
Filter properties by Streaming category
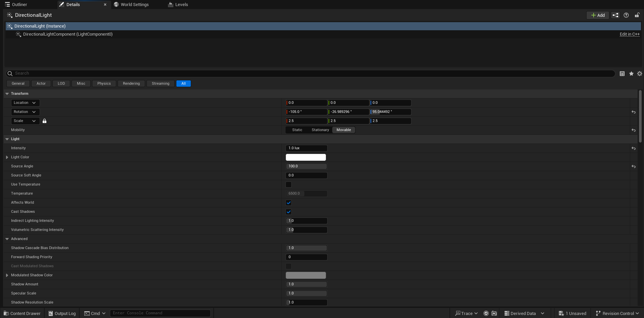[x=161, y=84]
